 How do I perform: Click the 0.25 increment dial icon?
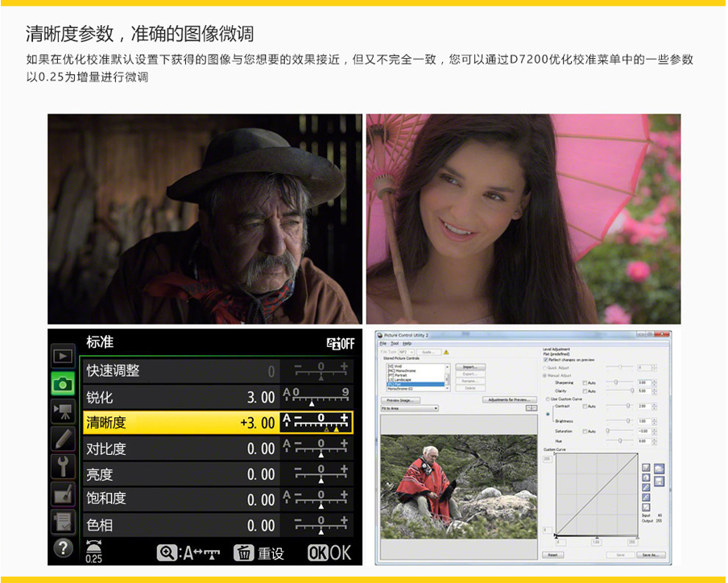[93, 552]
